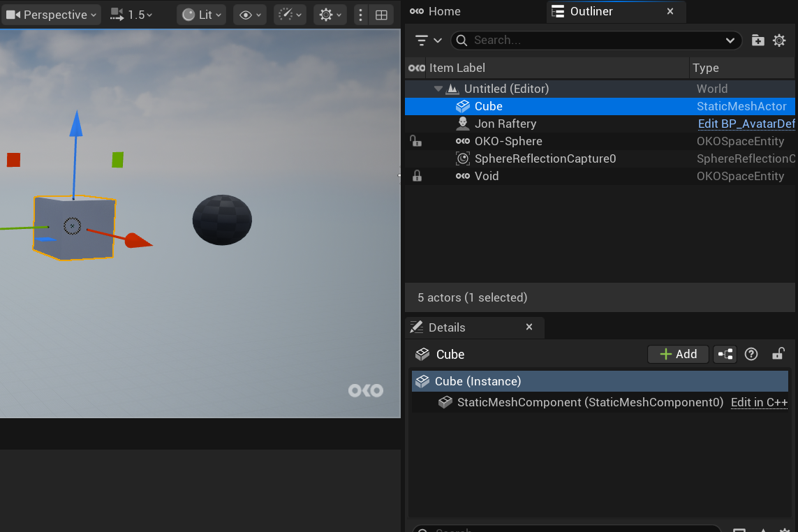The width and height of the screenshot is (798, 532).
Task: Toggle the lock on the OKO-Sphere row
Action: [416, 141]
